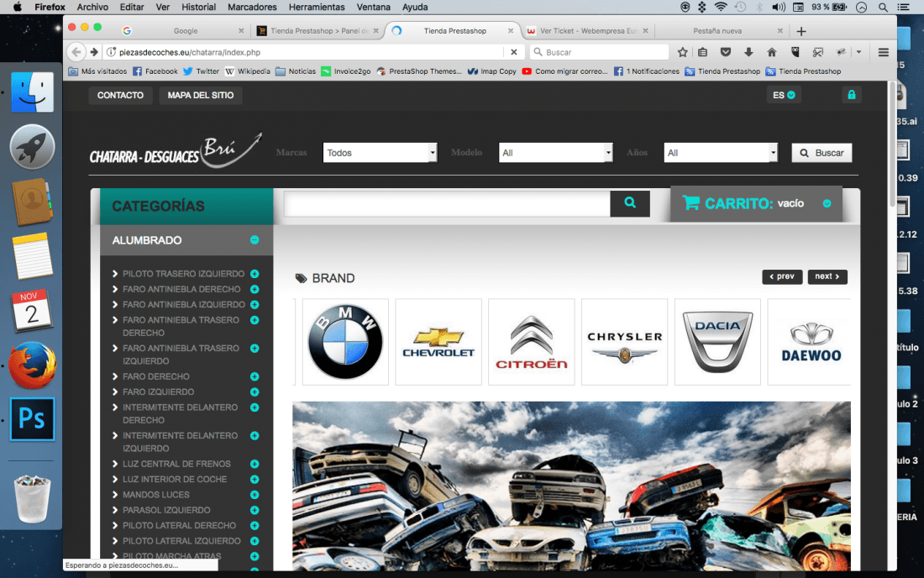The height and width of the screenshot is (578, 924).
Task: Collapse the ALUMBRADO category
Action: [x=255, y=239]
